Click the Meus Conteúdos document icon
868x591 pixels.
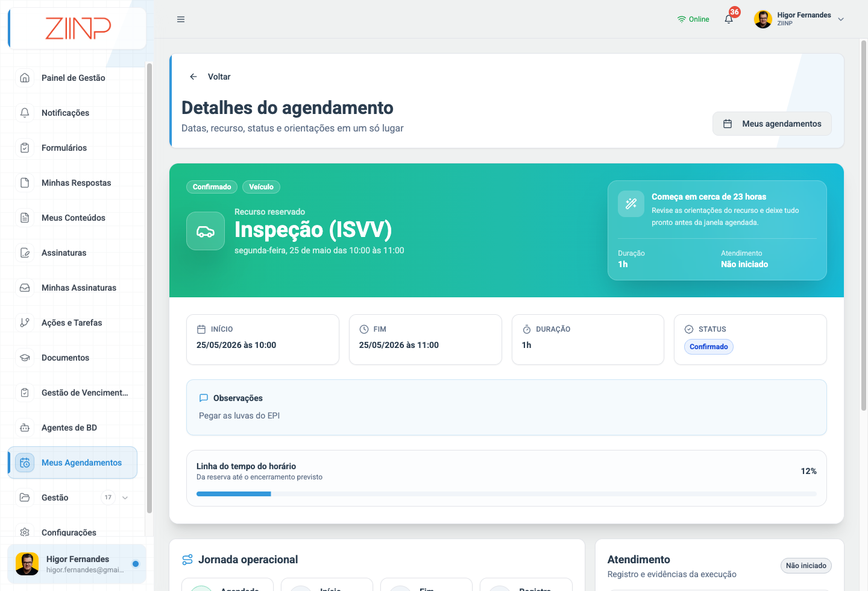pos(25,218)
